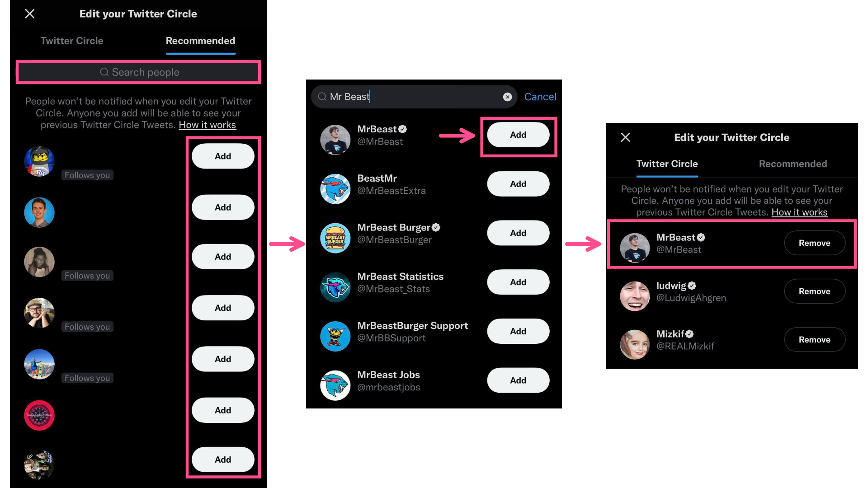Image resolution: width=868 pixels, height=488 pixels.
Task: Cancel the Mr Beast search
Action: tap(539, 97)
